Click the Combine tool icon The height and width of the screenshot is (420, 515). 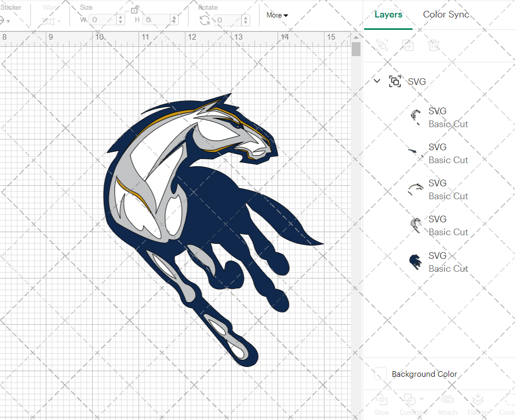point(409,399)
